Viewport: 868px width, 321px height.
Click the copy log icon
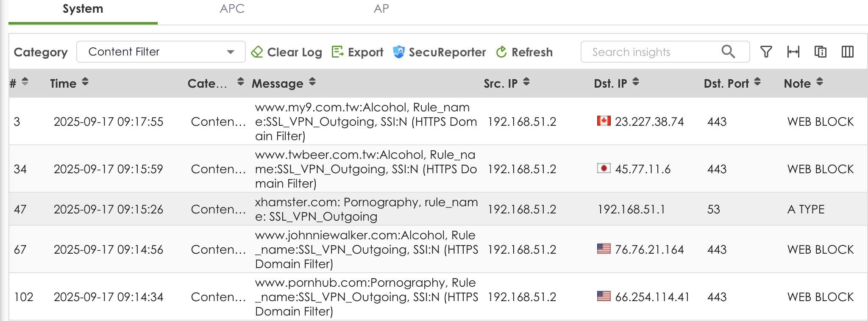click(820, 52)
